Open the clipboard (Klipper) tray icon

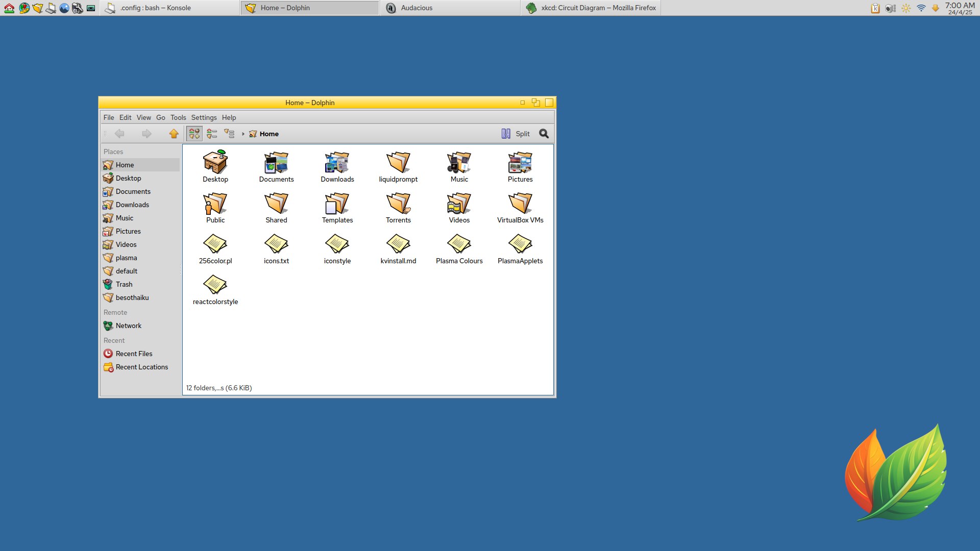875,8
